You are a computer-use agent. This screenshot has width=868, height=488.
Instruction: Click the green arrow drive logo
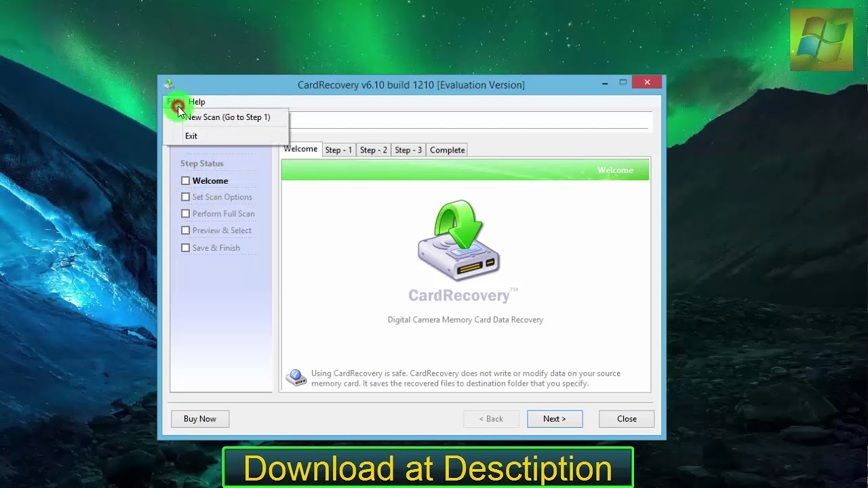[x=459, y=240]
